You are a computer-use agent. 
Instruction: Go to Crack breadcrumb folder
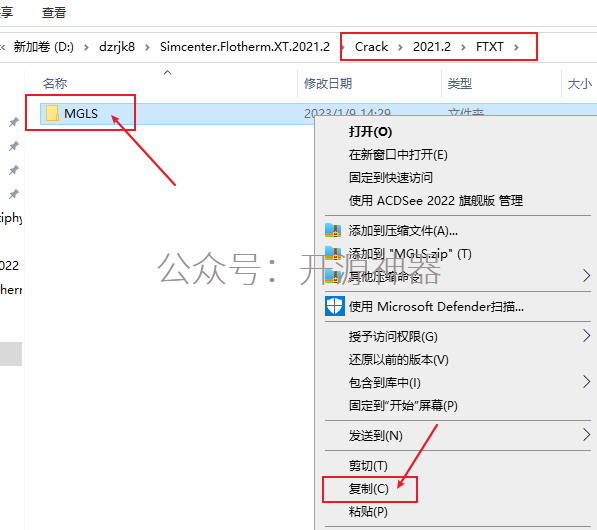371,47
